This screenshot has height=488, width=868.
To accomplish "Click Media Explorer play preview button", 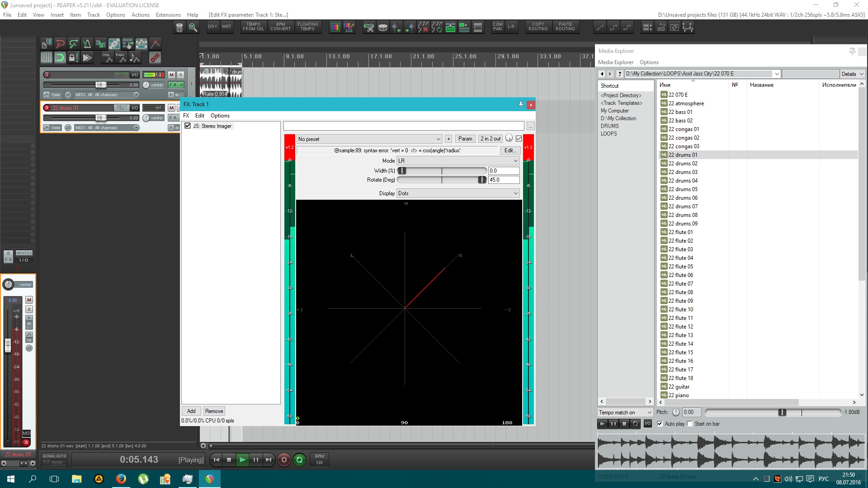I will click(x=602, y=424).
